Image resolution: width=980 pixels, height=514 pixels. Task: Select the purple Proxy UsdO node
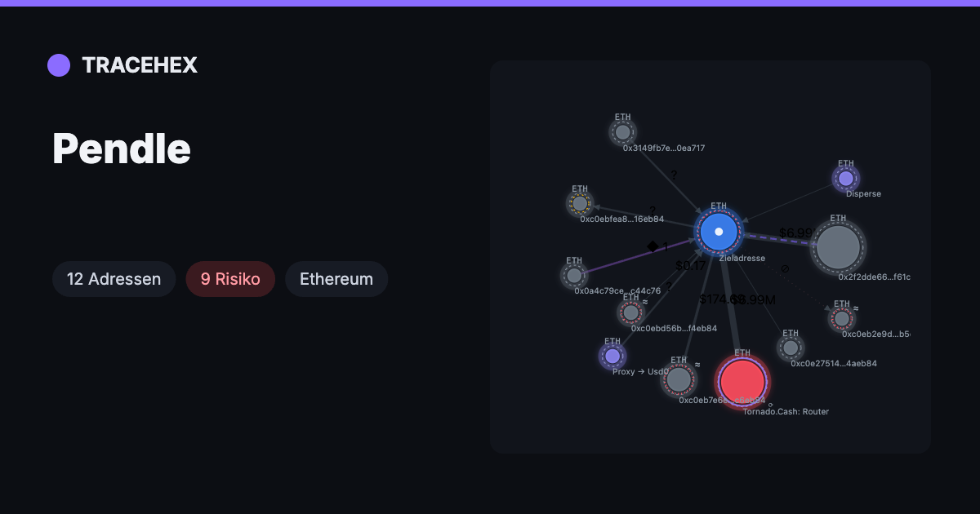tap(612, 356)
